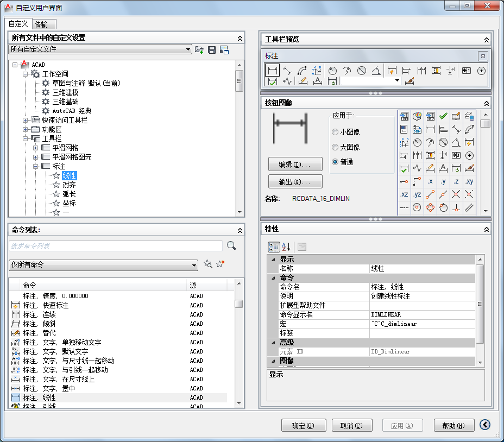Select the AutoCAD 经典 workspace
Viewport: 504px width, 442px height.
click(72, 111)
